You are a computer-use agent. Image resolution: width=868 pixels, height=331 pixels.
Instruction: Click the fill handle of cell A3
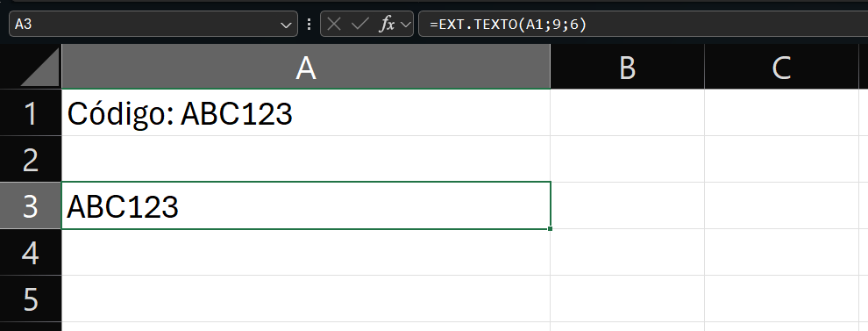tap(551, 228)
